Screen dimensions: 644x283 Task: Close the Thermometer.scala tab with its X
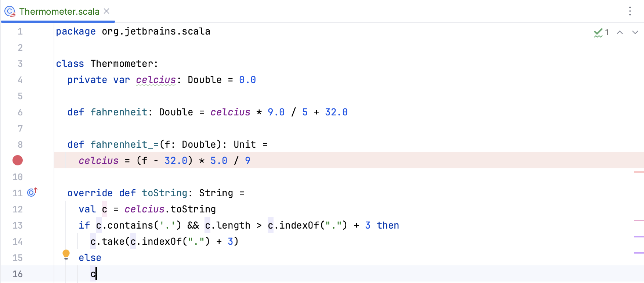point(106,11)
